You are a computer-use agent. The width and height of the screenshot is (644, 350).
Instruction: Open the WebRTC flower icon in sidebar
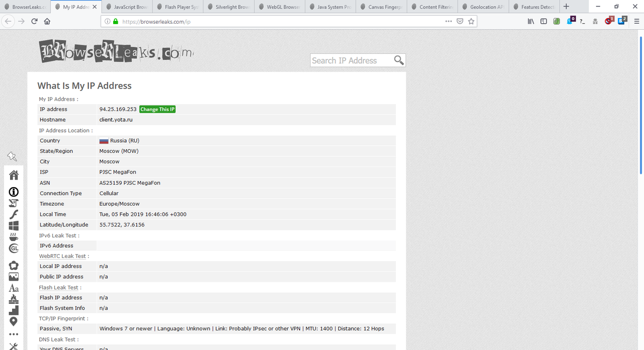pos(14,266)
